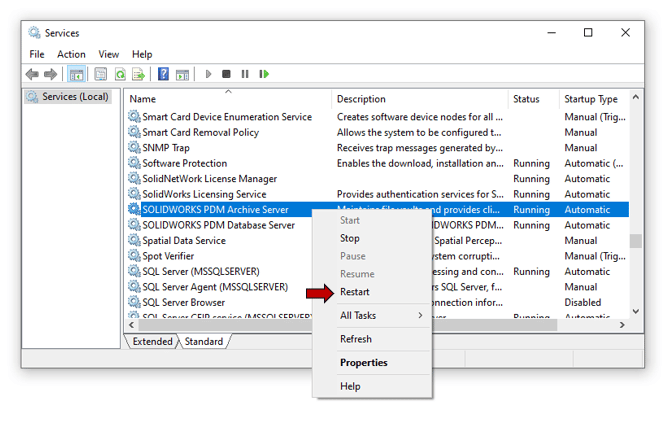Click the vertical scrollbar down arrow

tap(636, 311)
